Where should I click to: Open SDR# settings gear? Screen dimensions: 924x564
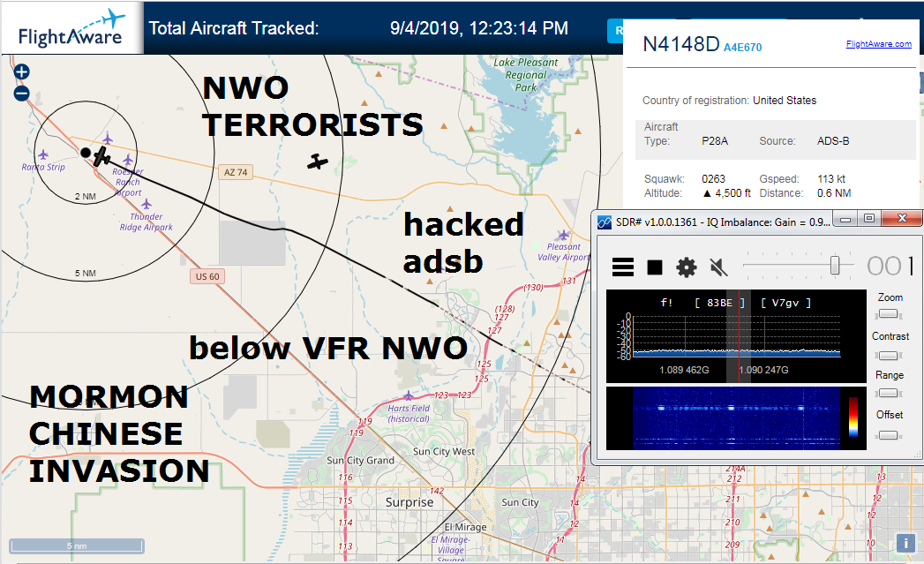[686, 267]
